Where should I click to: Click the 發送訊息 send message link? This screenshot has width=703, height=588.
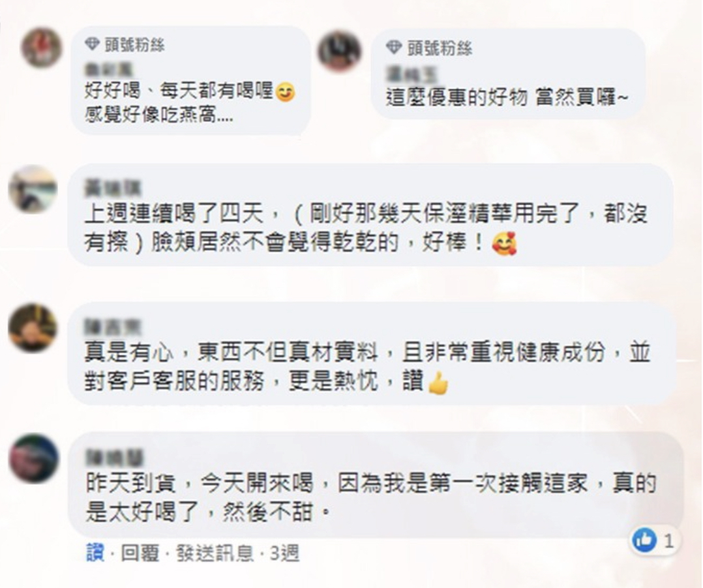coord(215,553)
